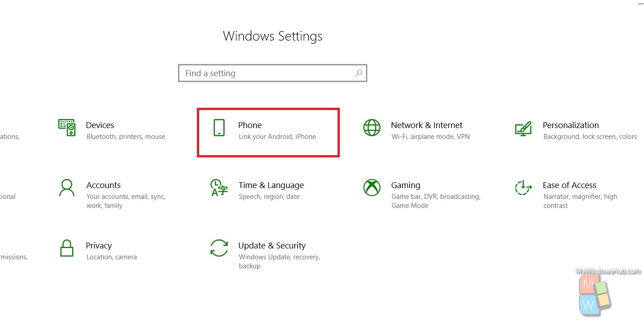Click 'Your accounts, email, sync' description
This screenshot has height=331, width=644.
point(126,201)
